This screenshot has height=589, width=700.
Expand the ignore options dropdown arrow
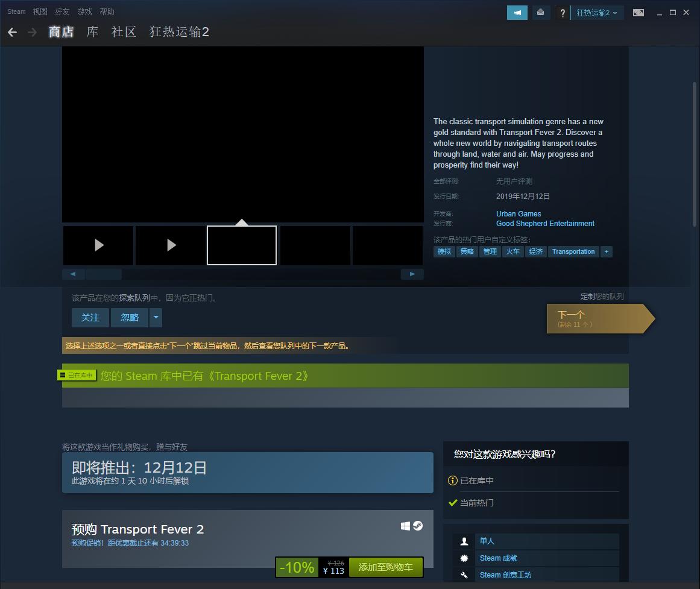click(x=156, y=318)
